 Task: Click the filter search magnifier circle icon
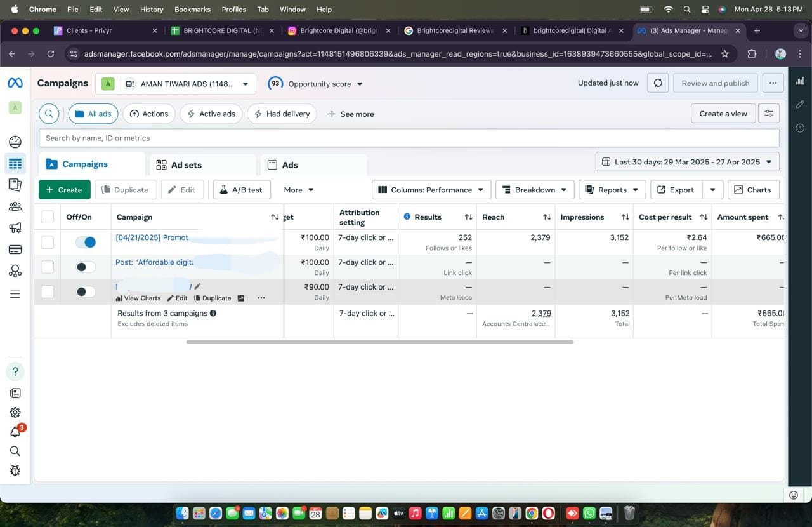49,114
